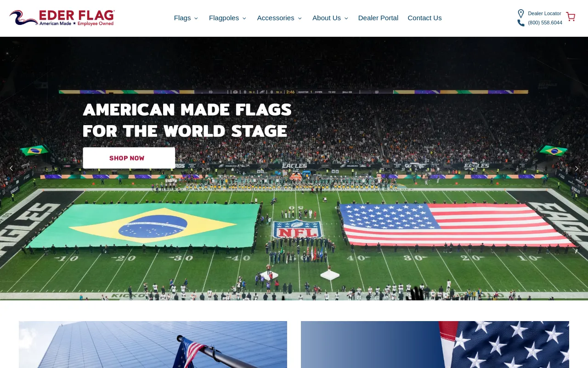Expand the Accessories menu chevron
Screen dimensions: 588x368
tap(300, 18)
